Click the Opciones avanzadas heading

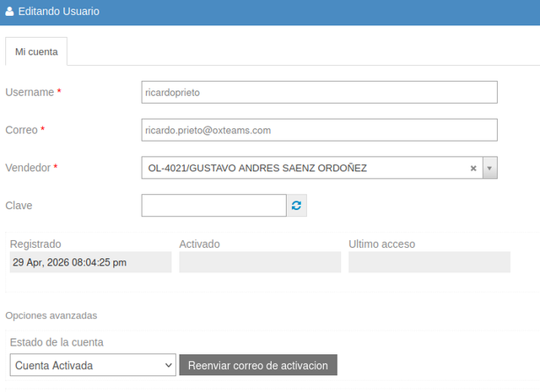[51, 315]
